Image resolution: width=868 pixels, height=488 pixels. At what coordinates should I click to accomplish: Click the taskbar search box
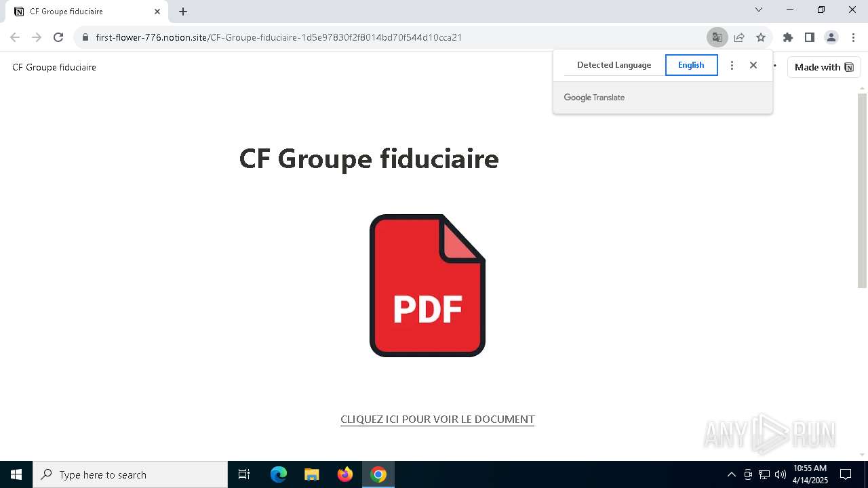[130, 474]
